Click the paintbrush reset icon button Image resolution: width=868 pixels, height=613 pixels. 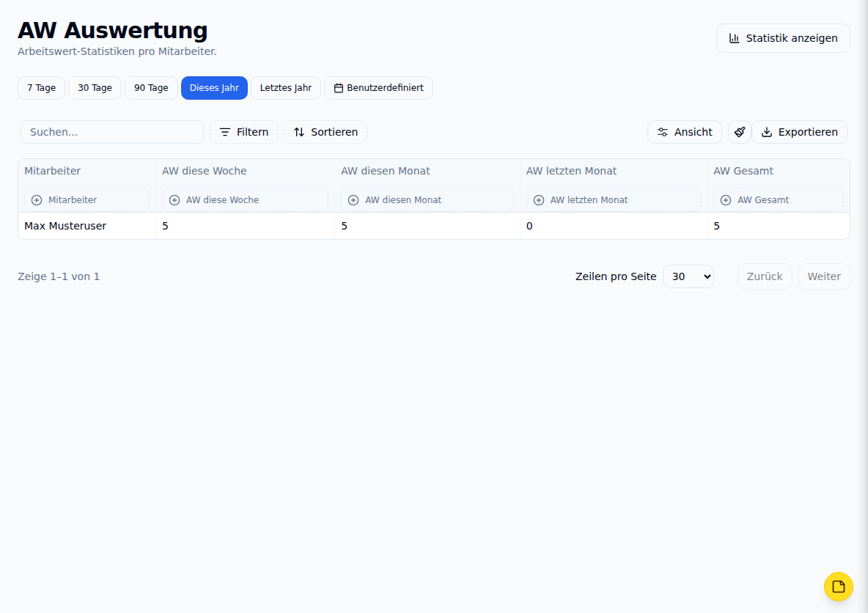pos(739,132)
